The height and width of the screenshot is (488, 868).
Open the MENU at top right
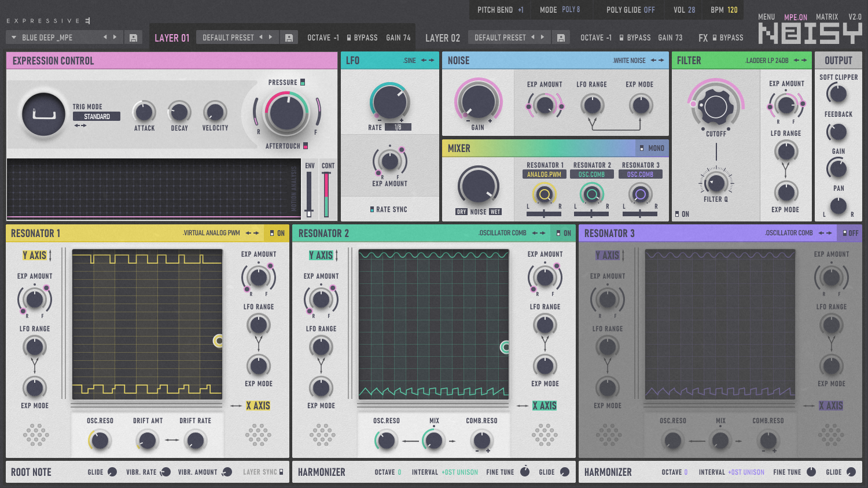click(x=766, y=17)
